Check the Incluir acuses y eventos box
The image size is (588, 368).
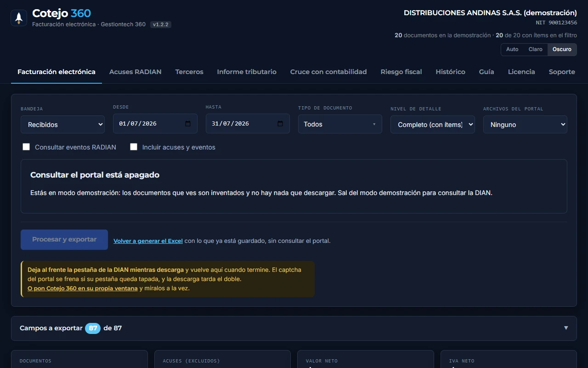pos(134,147)
